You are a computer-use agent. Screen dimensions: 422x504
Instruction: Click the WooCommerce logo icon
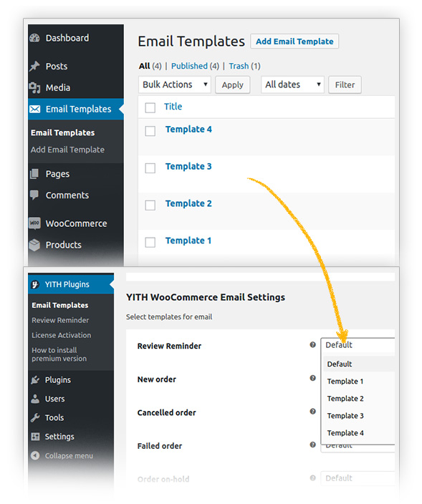point(34,223)
